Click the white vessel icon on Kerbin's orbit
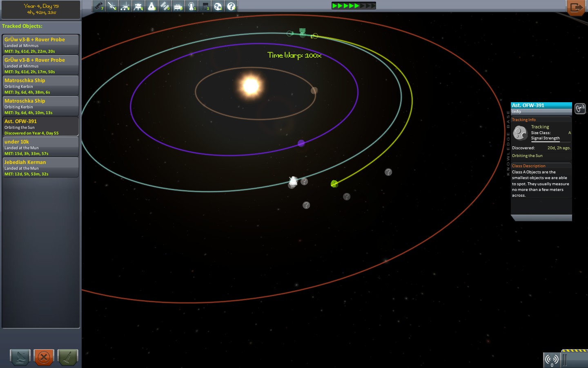The width and height of the screenshot is (588, 368). (293, 181)
